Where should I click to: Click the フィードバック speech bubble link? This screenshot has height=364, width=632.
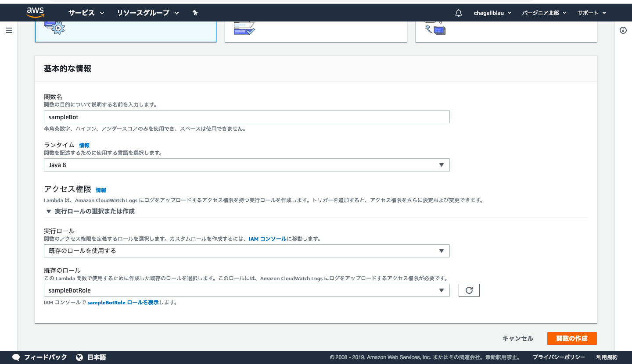(39, 357)
